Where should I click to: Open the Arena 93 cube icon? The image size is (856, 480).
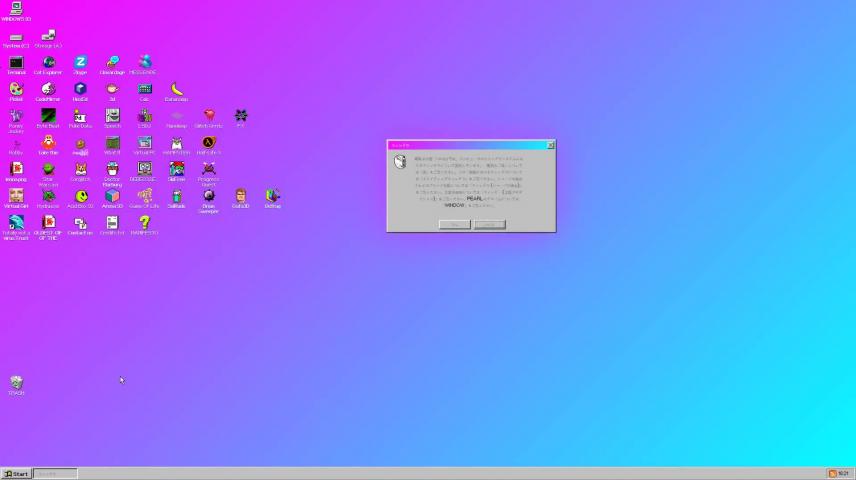112,199
